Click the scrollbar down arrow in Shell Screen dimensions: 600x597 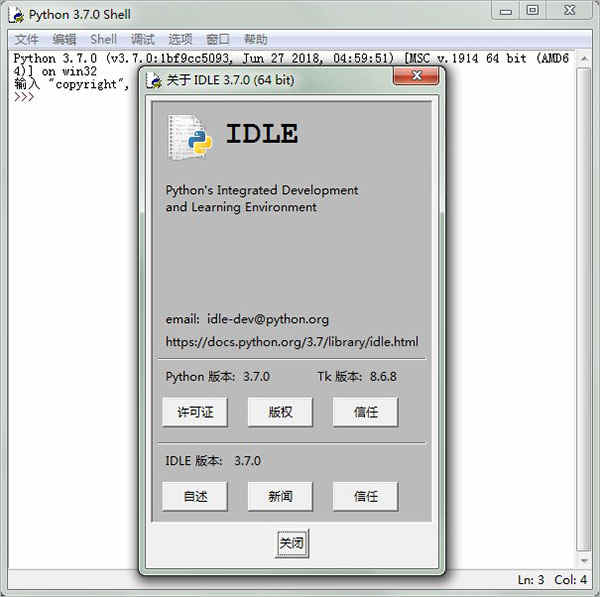[584, 561]
